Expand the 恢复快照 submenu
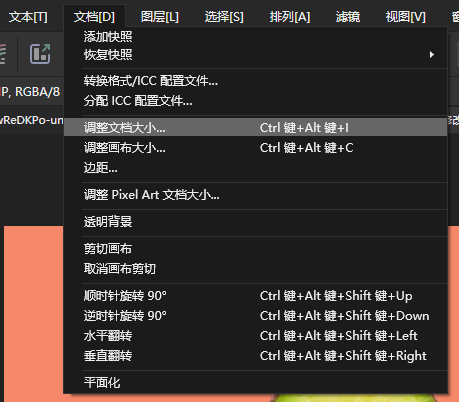The image size is (459, 402). pyautogui.click(x=255, y=55)
